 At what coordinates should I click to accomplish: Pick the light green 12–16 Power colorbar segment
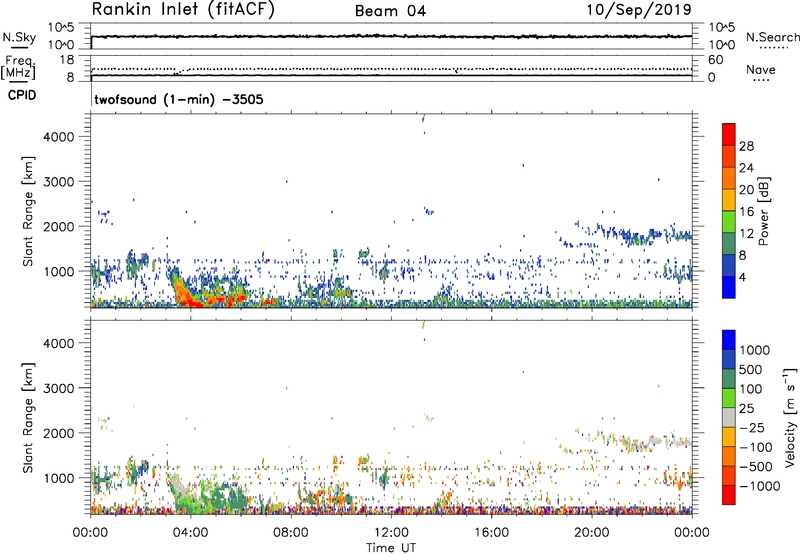pos(729,222)
